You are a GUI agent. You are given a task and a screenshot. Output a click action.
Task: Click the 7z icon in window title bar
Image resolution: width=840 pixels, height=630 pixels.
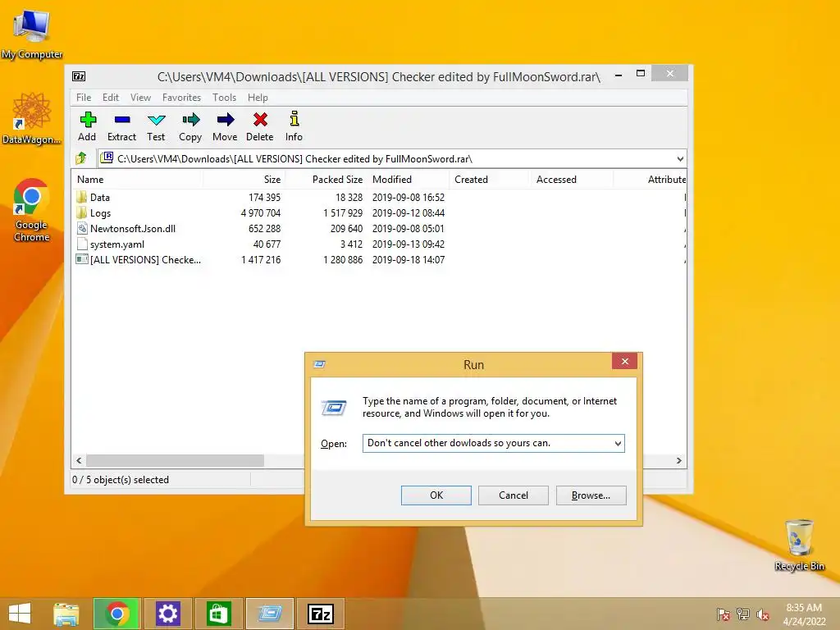tap(79, 76)
